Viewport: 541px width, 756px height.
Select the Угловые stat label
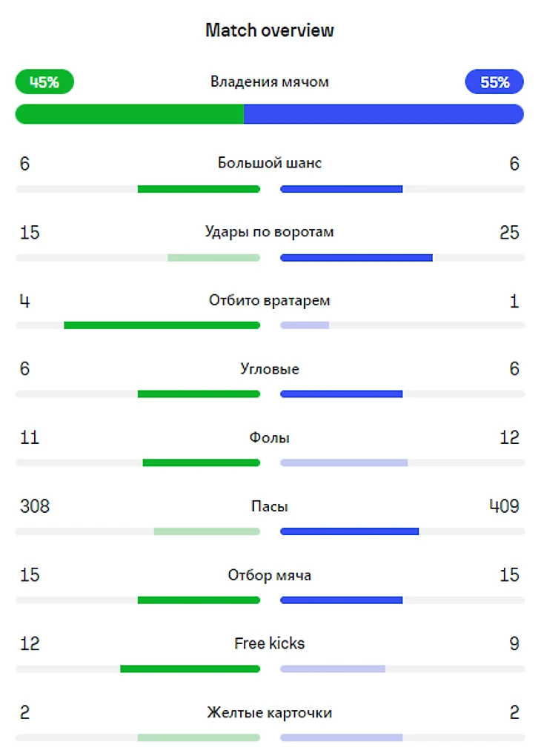pyautogui.click(x=270, y=369)
